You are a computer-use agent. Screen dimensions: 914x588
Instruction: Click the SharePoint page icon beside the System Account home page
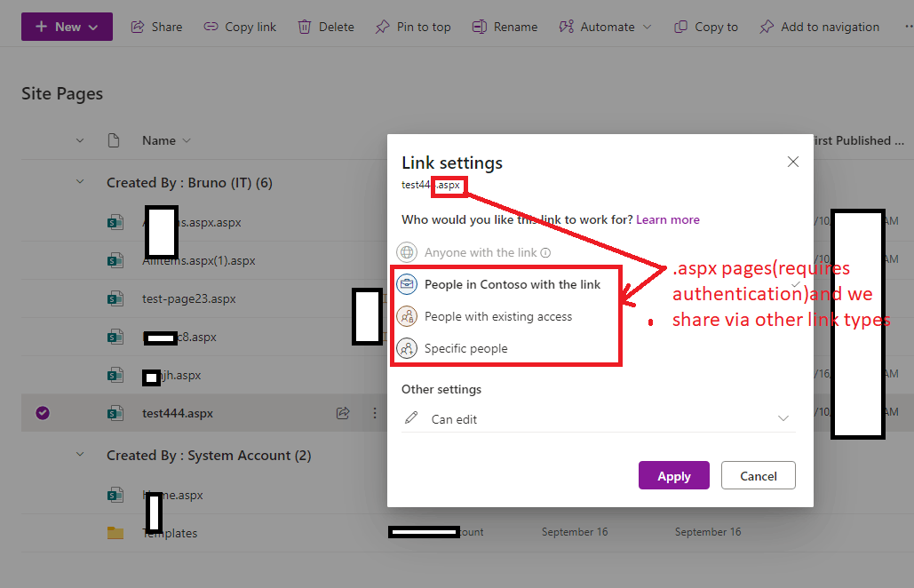point(115,495)
